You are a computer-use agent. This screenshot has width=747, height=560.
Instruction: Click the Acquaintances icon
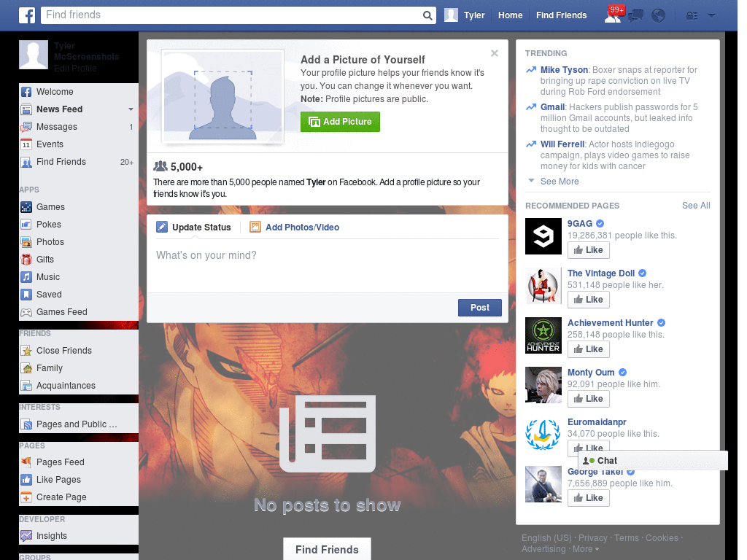point(26,386)
